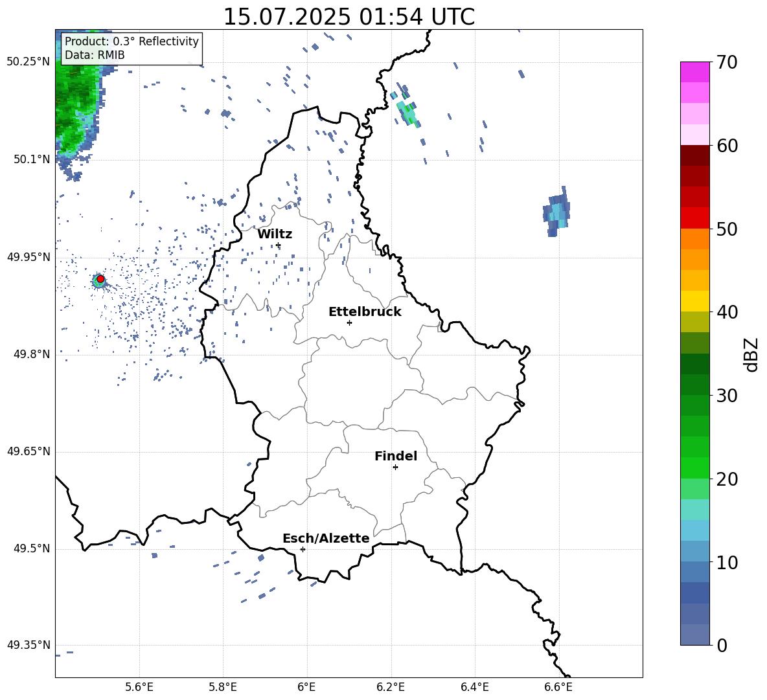767x700 pixels.
Task: Click colorbar tick label 40
Action: point(726,312)
